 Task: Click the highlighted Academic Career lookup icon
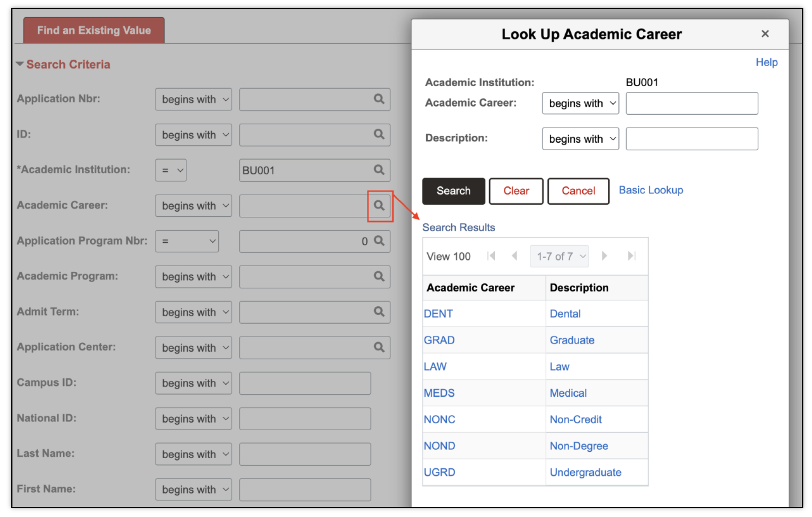[379, 205]
